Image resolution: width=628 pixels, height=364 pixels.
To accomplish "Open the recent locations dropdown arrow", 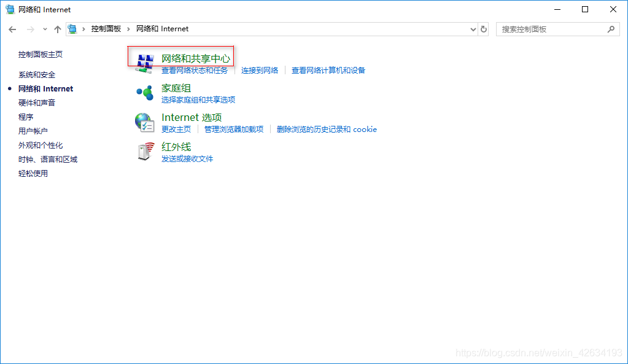I will [45, 29].
